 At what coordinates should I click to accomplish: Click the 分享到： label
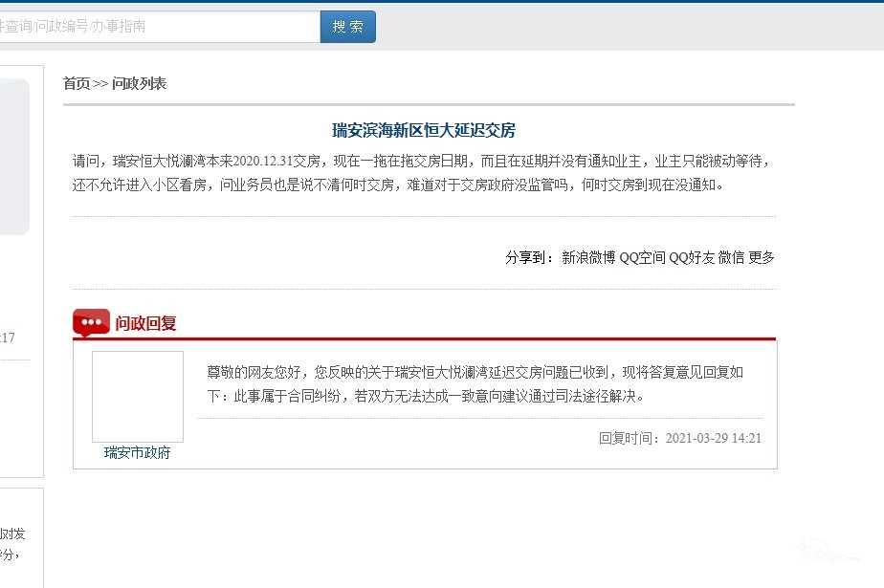point(529,257)
